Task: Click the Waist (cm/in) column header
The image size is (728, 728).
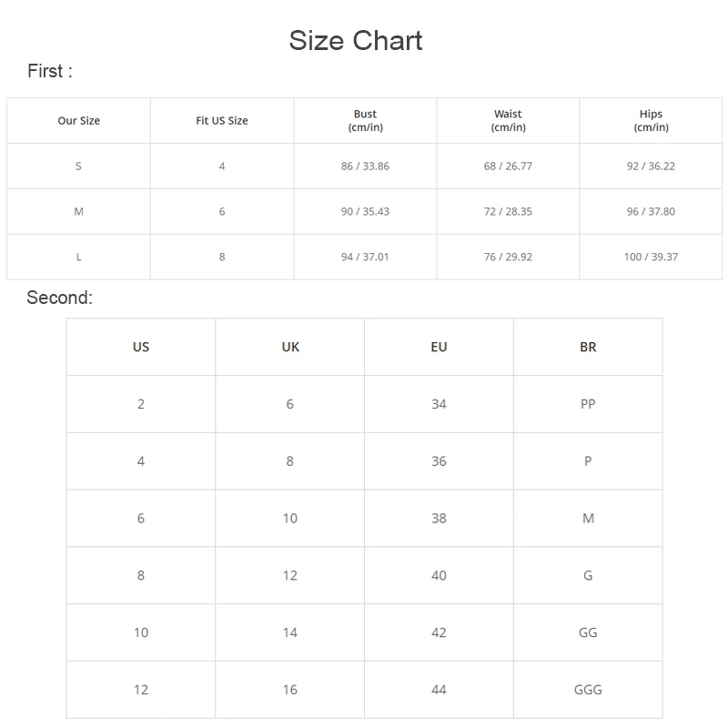Action: 508,121
